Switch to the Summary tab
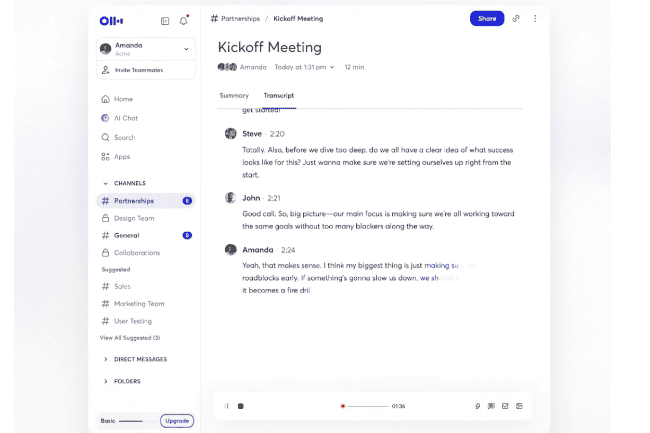The image size is (650, 433). pos(234,95)
